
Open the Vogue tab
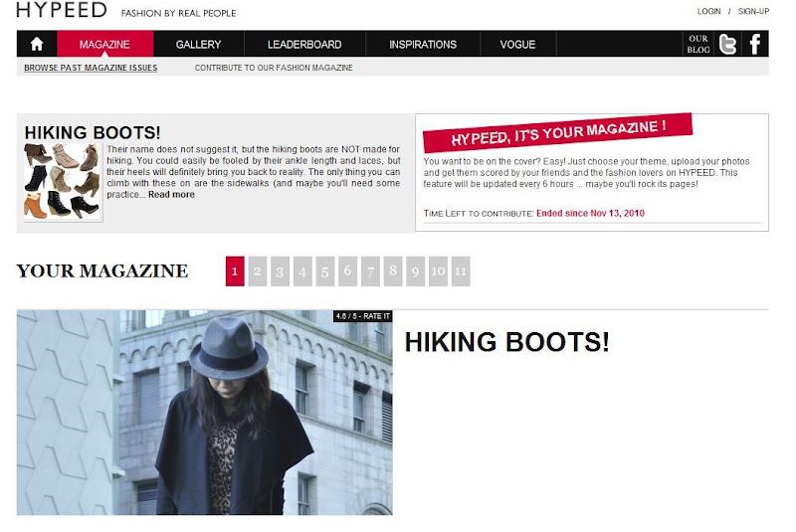(517, 44)
